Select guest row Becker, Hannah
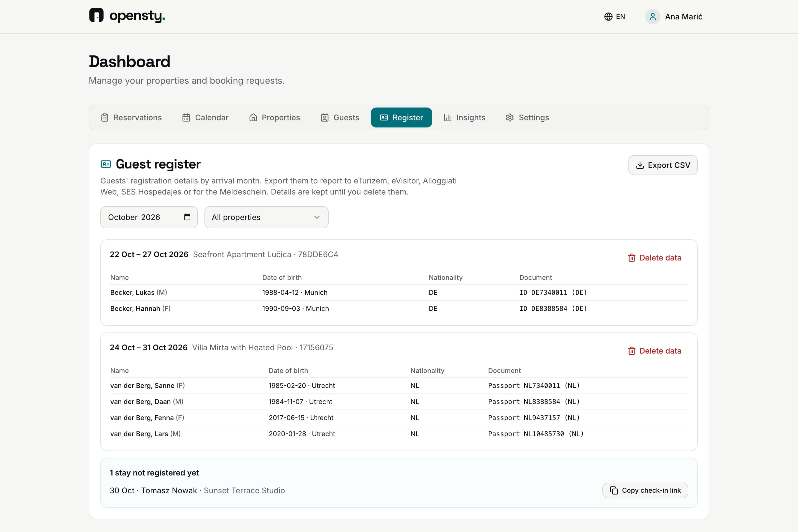 pos(399,308)
